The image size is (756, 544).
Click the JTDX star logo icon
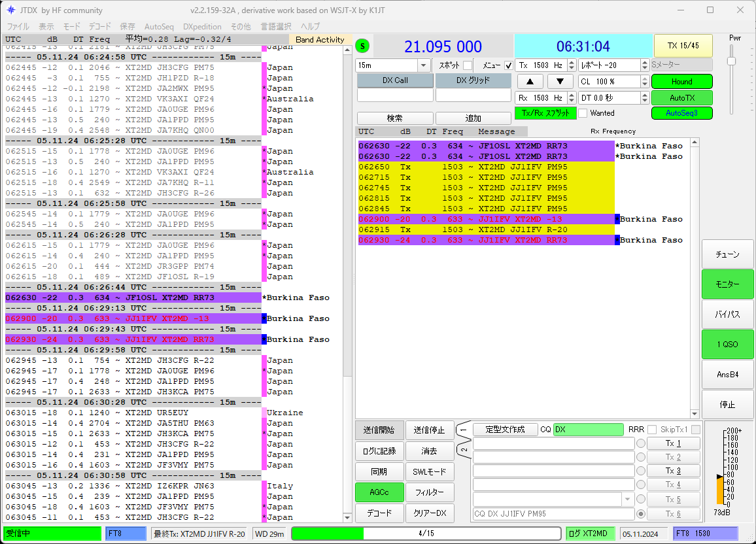[10, 10]
